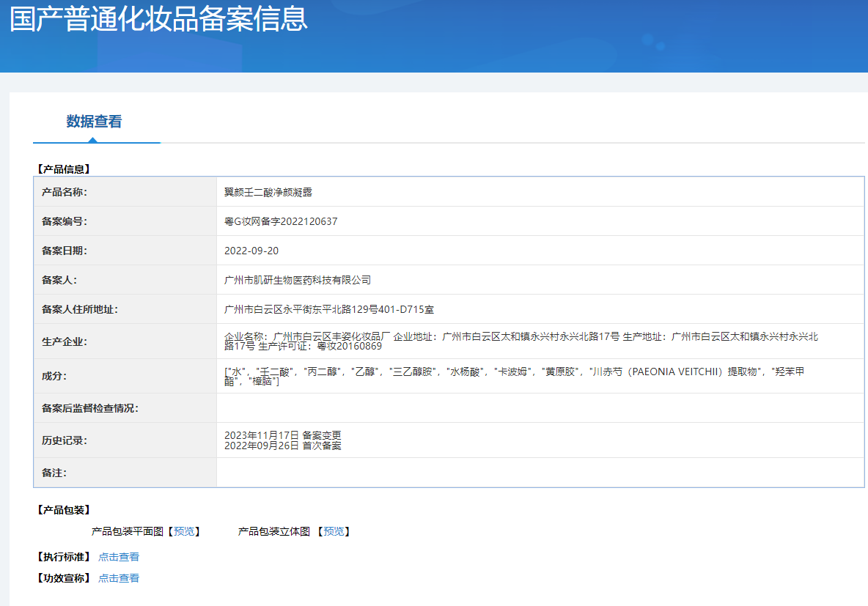Select history entry 2023年11月17日 备案变更
Viewport: 868px width, 606px height.
click(x=283, y=435)
